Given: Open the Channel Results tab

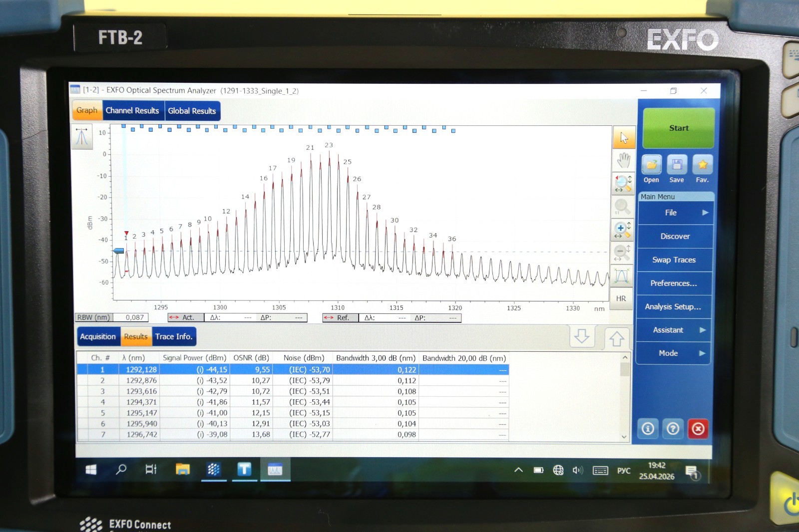Looking at the screenshot, I should coord(132,111).
